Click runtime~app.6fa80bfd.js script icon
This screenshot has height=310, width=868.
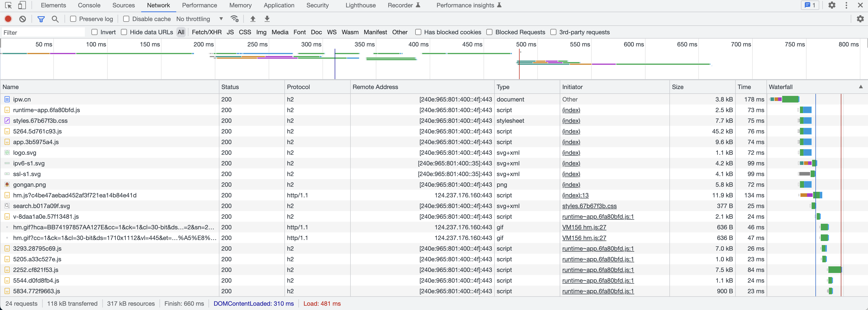7,110
